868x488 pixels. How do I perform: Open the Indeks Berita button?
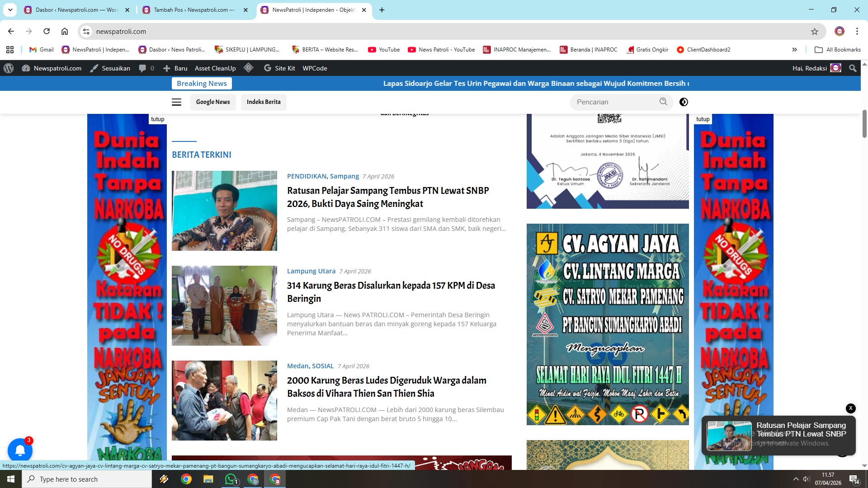coord(264,102)
